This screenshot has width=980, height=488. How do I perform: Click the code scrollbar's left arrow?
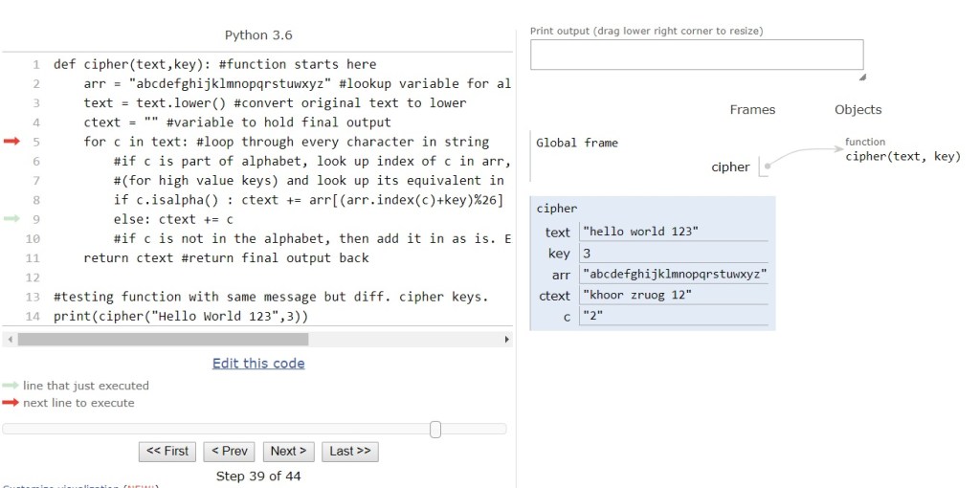[10, 340]
